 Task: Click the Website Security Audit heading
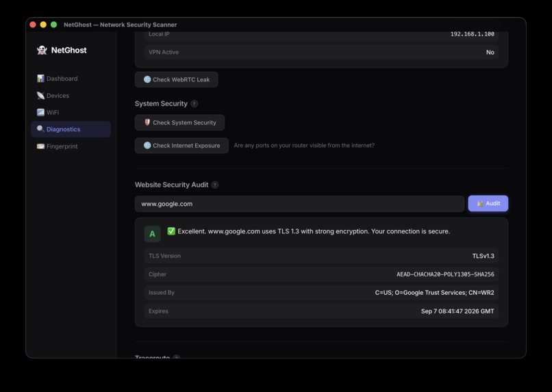[171, 185]
